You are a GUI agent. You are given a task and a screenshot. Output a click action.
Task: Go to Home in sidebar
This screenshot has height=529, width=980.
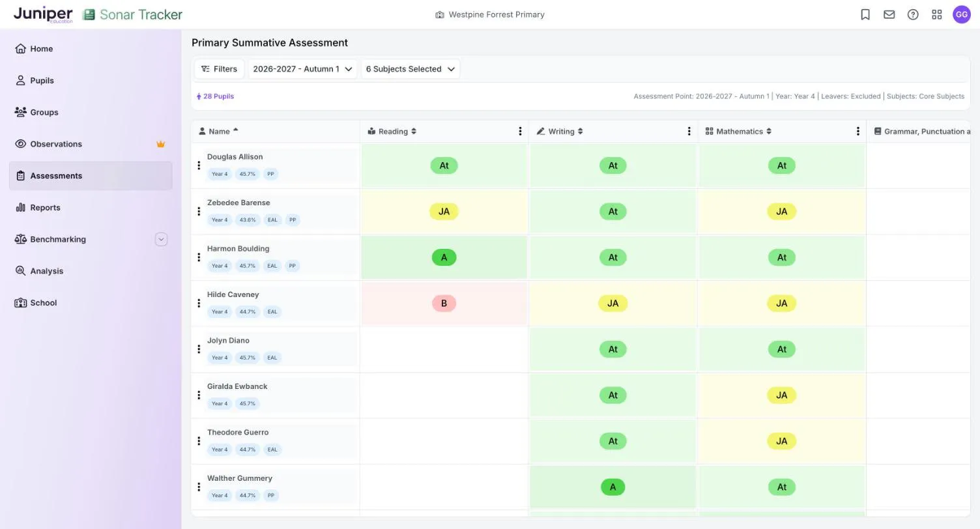(x=91, y=49)
